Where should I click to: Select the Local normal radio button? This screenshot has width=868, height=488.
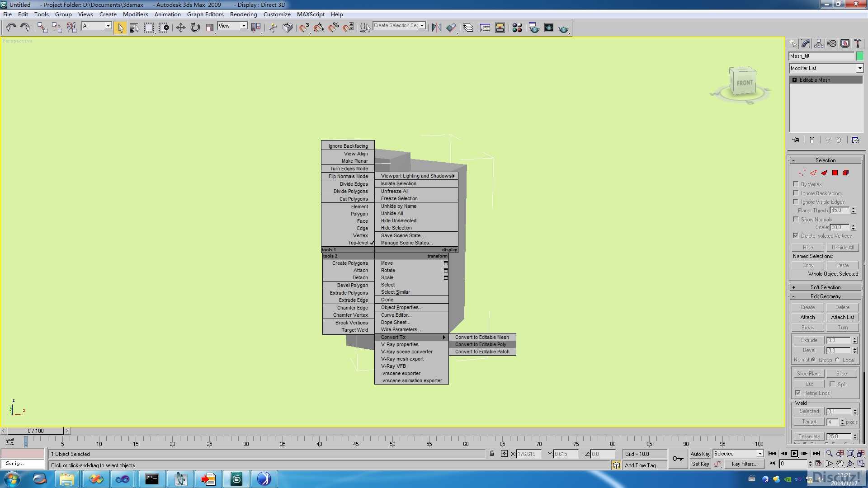pos(837,360)
